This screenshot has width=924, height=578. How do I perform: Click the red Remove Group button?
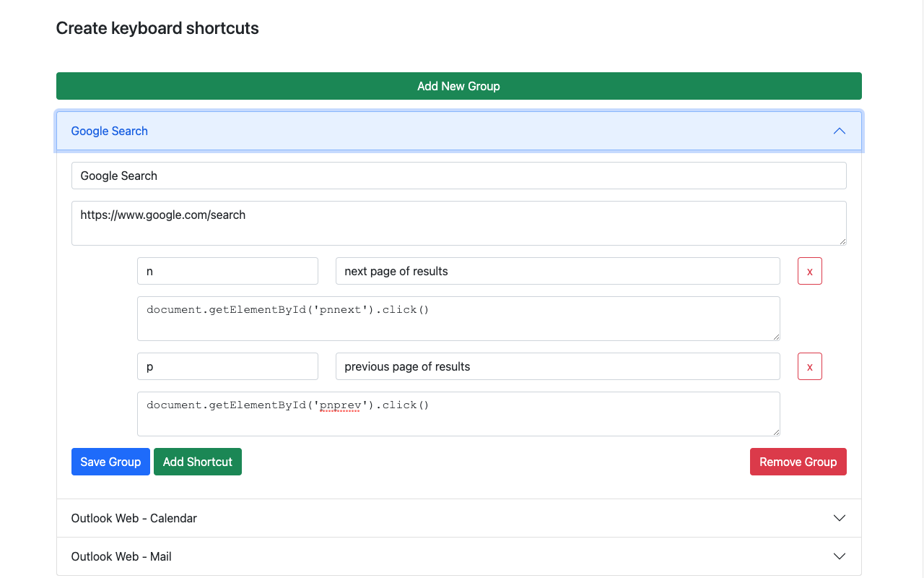[798, 462]
